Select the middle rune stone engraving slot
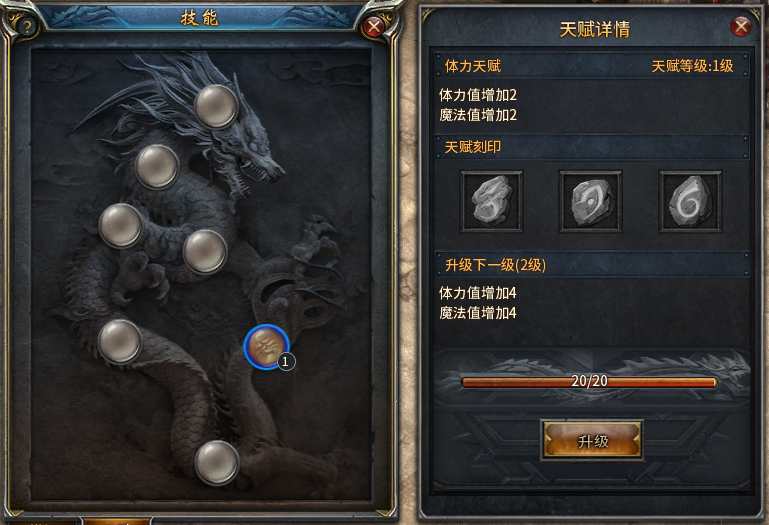The width and height of the screenshot is (769, 525). click(590, 202)
